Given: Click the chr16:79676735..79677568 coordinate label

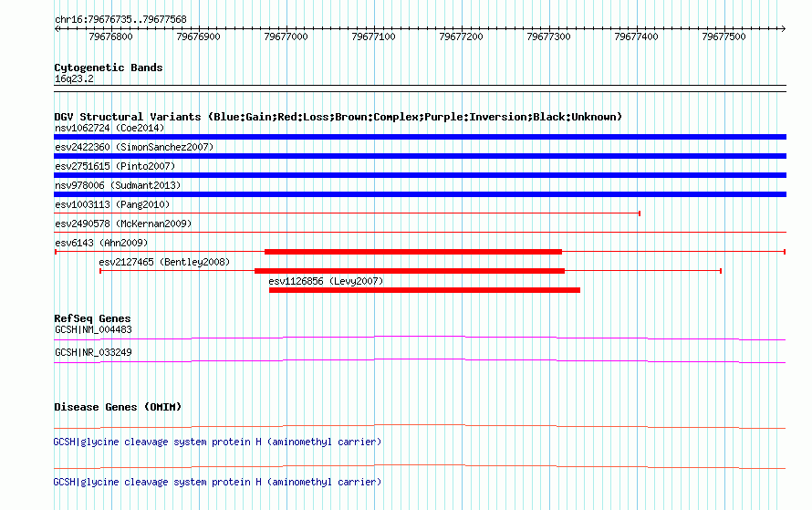Looking at the screenshot, I should [x=120, y=19].
